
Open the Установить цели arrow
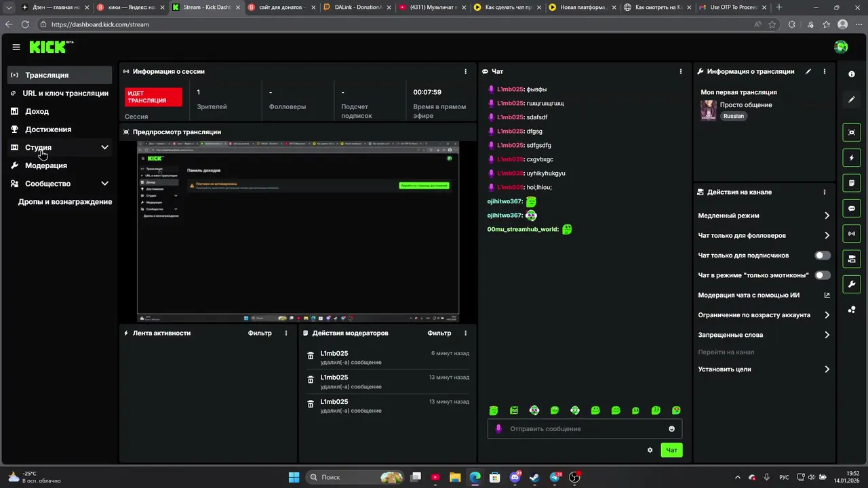(827, 369)
